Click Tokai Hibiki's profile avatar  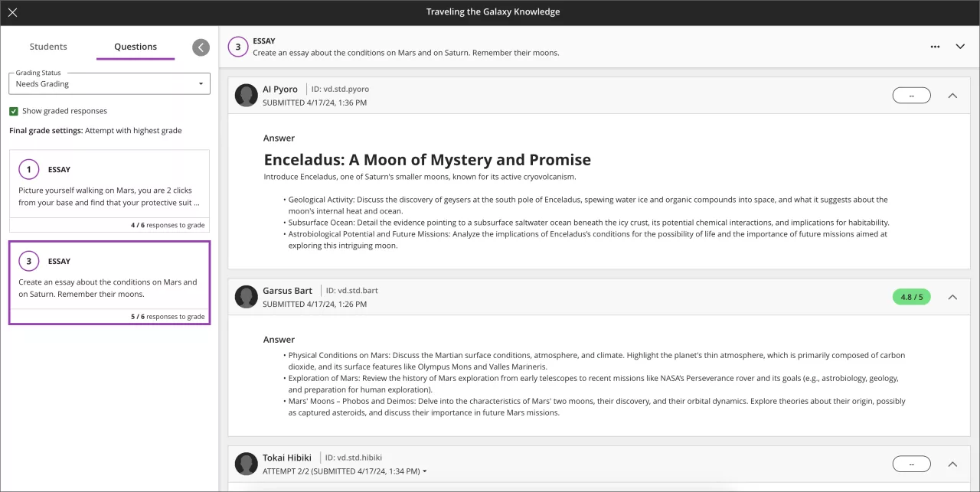click(246, 464)
